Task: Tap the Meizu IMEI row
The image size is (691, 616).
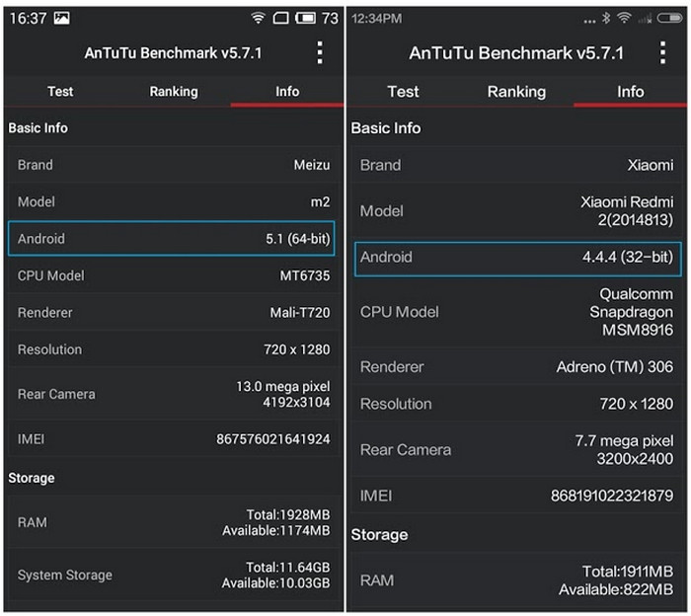Action: tap(173, 438)
